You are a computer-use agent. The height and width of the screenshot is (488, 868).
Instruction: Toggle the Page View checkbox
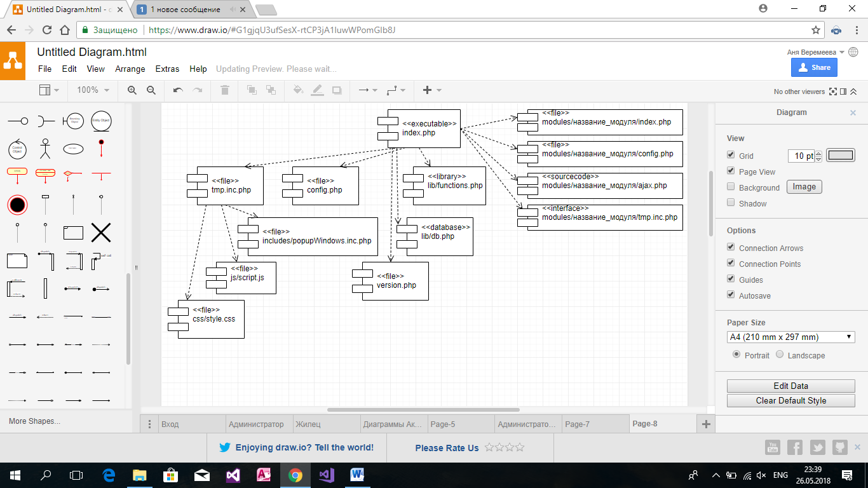click(x=731, y=172)
